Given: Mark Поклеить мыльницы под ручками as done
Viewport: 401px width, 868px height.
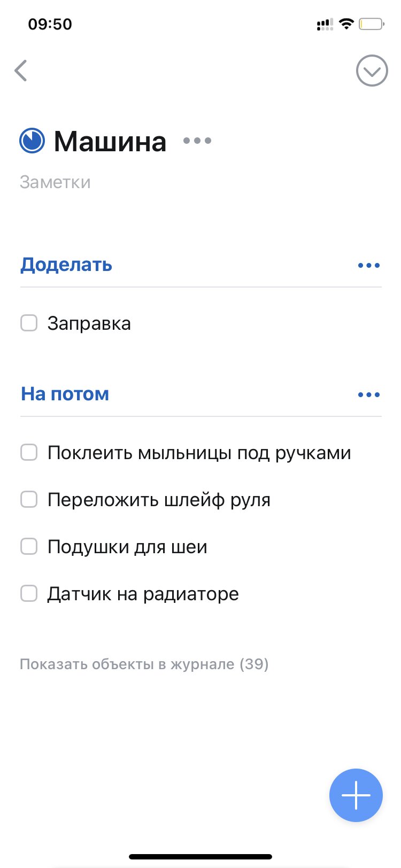Looking at the screenshot, I should (x=29, y=452).
